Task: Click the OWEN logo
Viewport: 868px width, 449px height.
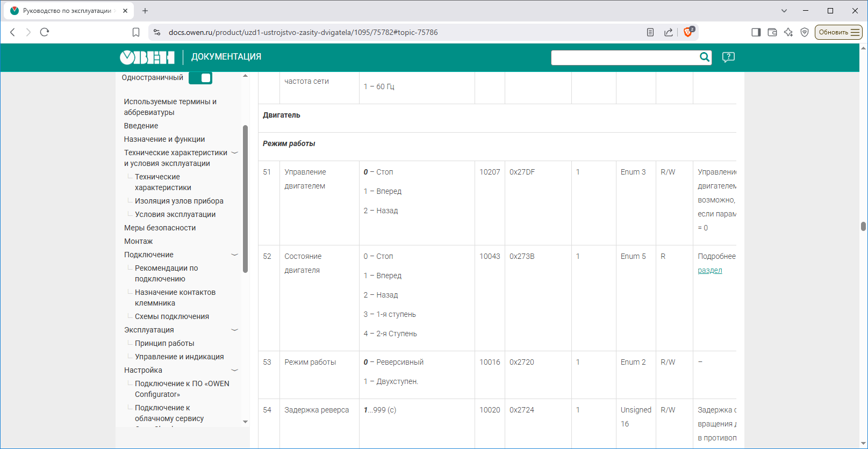Action: click(x=147, y=57)
